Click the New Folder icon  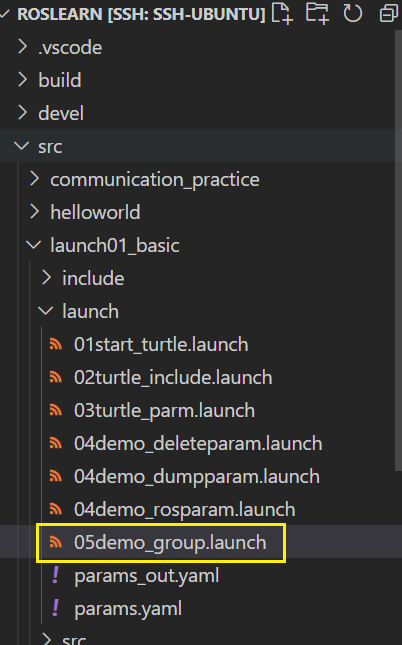(x=317, y=13)
